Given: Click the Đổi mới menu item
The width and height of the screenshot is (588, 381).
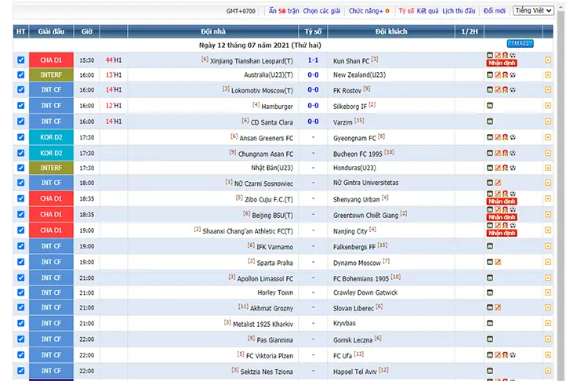Looking at the screenshot, I should pyautogui.click(x=494, y=11).
